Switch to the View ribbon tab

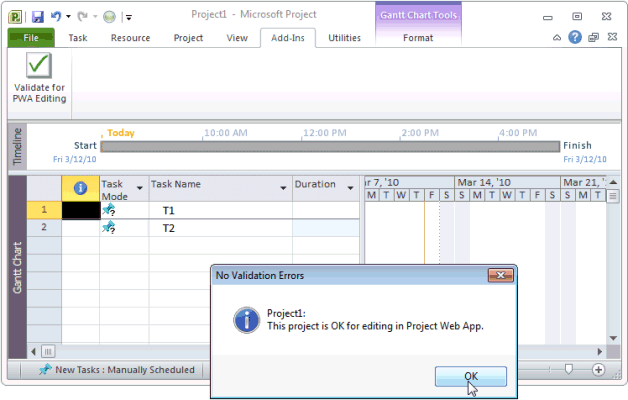[237, 38]
